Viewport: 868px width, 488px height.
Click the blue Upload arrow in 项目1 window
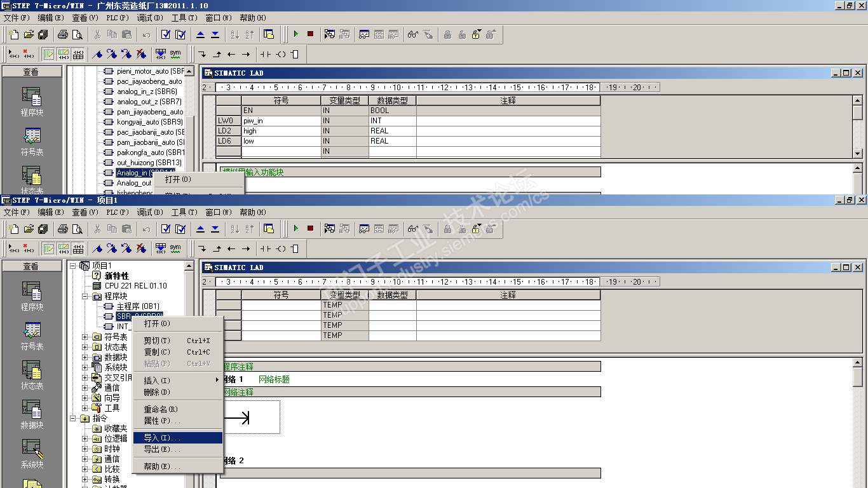(200, 229)
